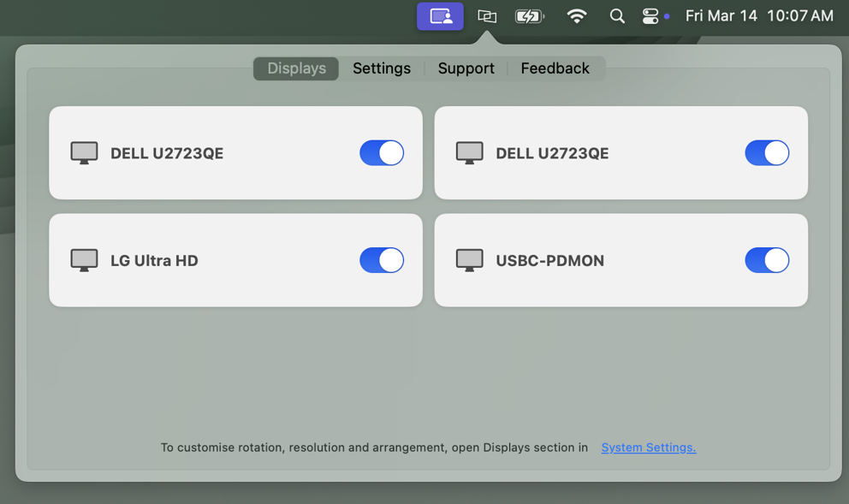Open the Wi-Fi menu bar icon

pyautogui.click(x=577, y=16)
